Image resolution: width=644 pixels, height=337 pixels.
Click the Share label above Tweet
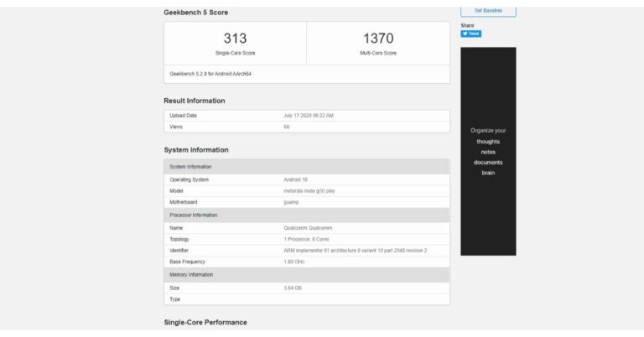point(467,25)
